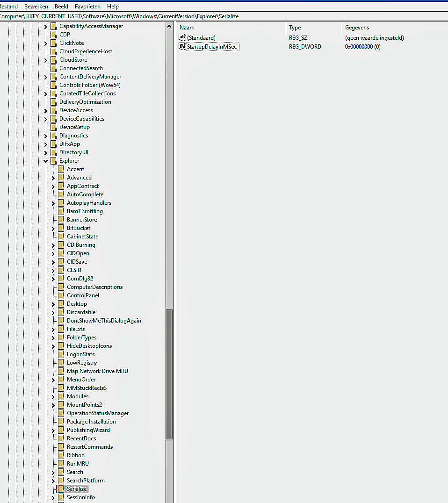Click the folder icon next to ConnectedSearch

pos(54,68)
